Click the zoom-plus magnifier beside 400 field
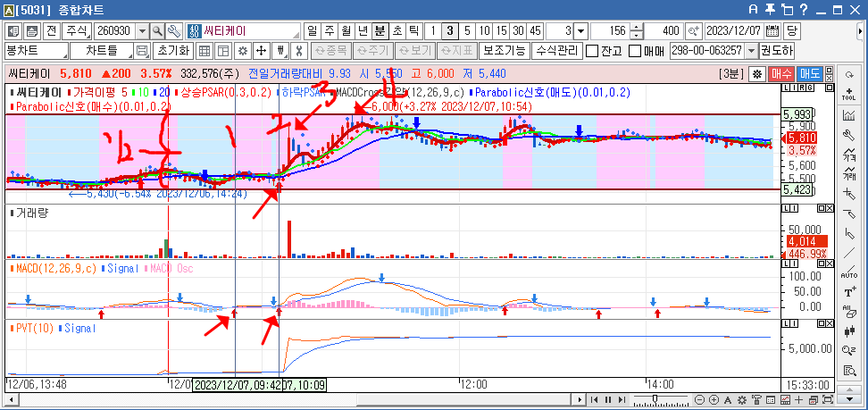The height and width of the screenshot is (410, 868). click(694, 30)
